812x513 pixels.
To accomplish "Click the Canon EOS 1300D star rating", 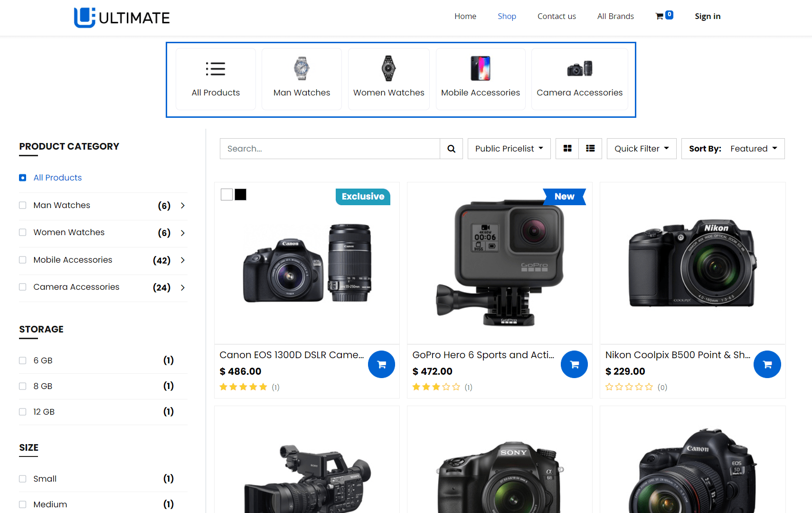I will pos(243,387).
